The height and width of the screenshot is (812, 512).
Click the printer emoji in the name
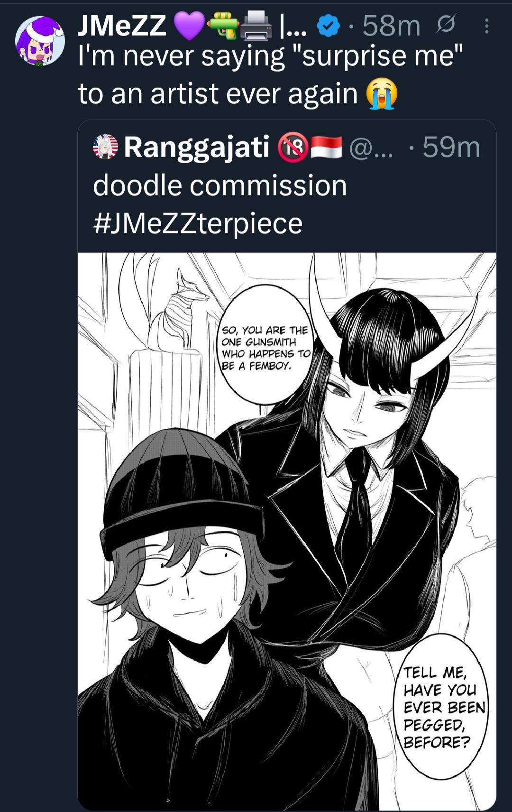pos(256,25)
